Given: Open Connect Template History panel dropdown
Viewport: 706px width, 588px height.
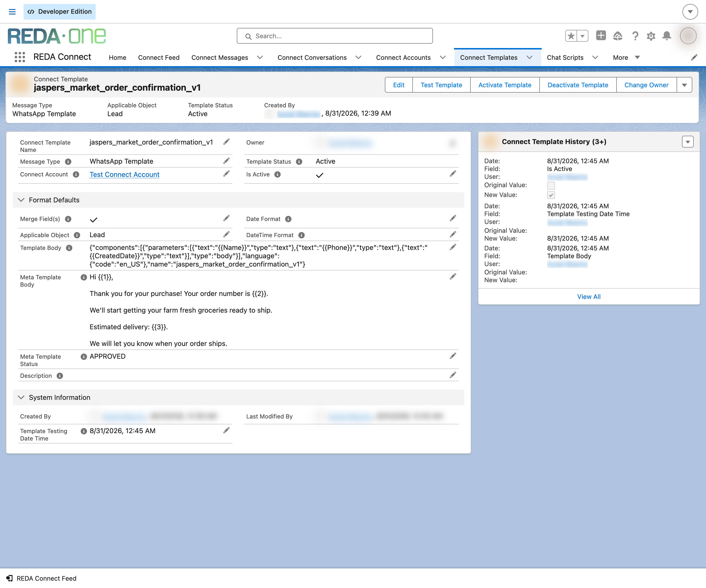Looking at the screenshot, I should [688, 142].
